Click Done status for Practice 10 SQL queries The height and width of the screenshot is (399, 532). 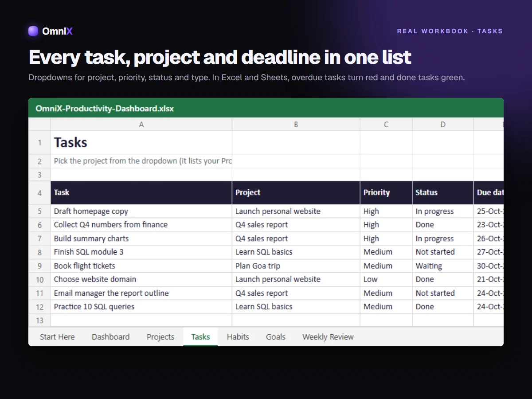click(443, 307)
